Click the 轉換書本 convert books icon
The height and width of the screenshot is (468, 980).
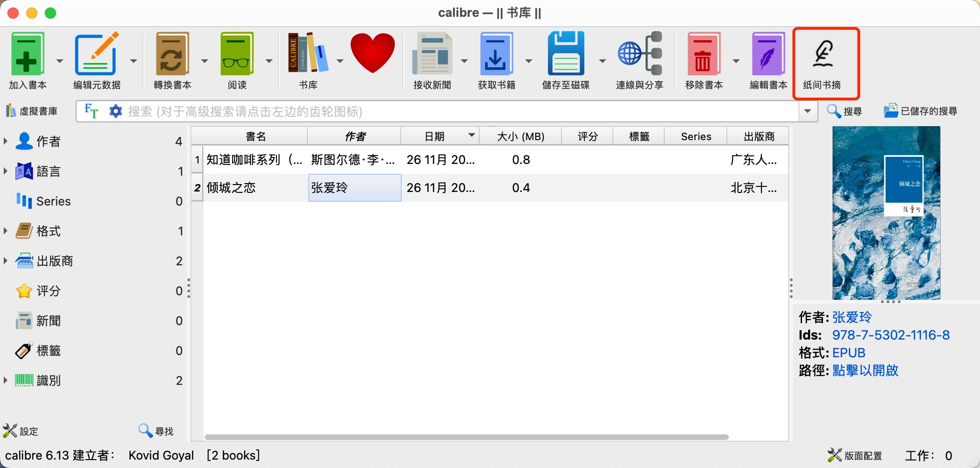click(172, 54)
